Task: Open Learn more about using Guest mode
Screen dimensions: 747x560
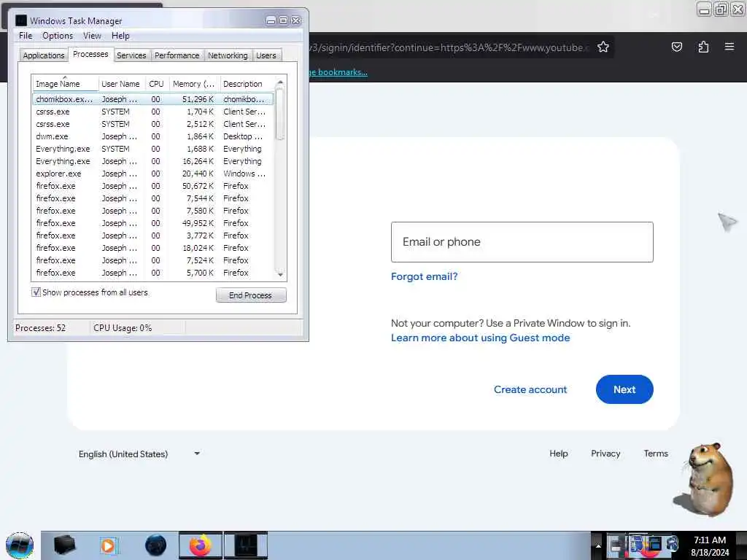Action: coord(480,338)
